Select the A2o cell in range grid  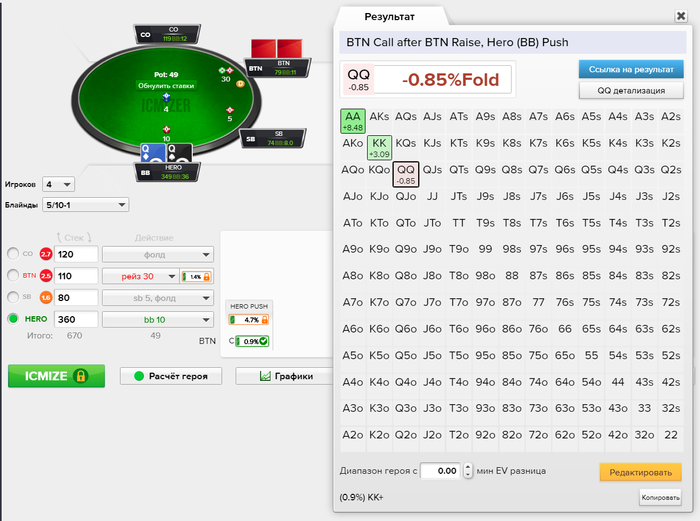click(x=353, y=439)
